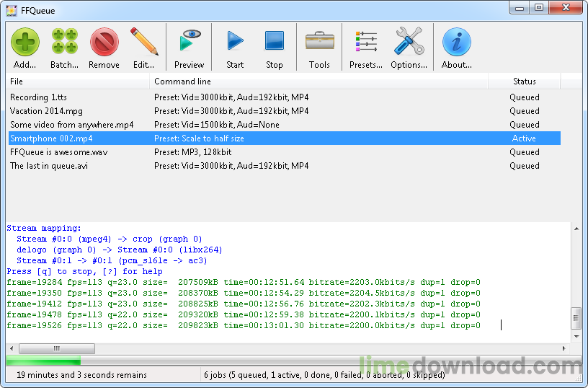The image size is (588, 388).
Task: Click the green Add file icon
Action: [x=25, y=43]
